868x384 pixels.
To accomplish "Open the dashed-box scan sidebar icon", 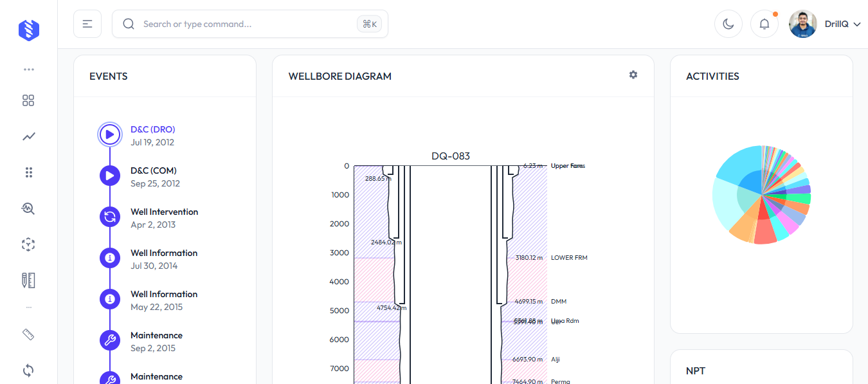I will pos(28,244).
